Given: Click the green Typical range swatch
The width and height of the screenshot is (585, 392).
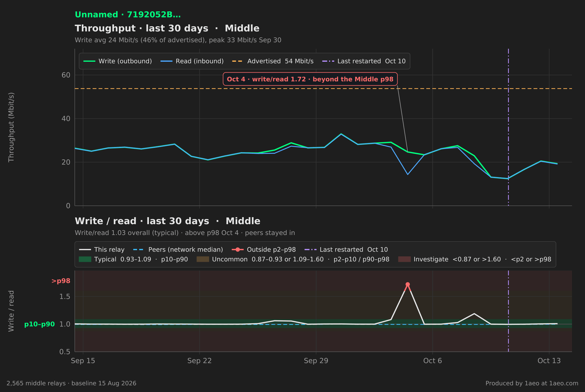Looking at the screenshot, I should [x=85, y=259].
